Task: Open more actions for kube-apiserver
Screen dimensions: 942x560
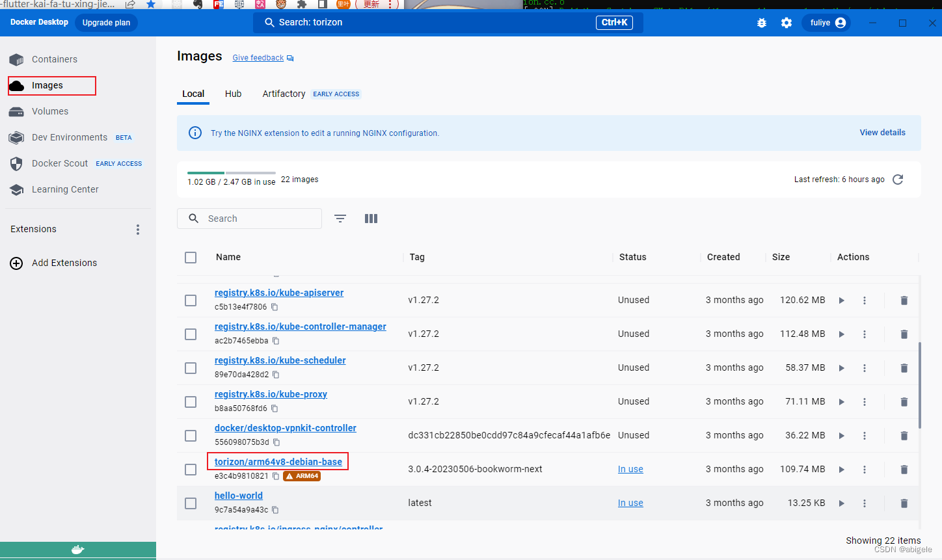Action: pos(865,300)
